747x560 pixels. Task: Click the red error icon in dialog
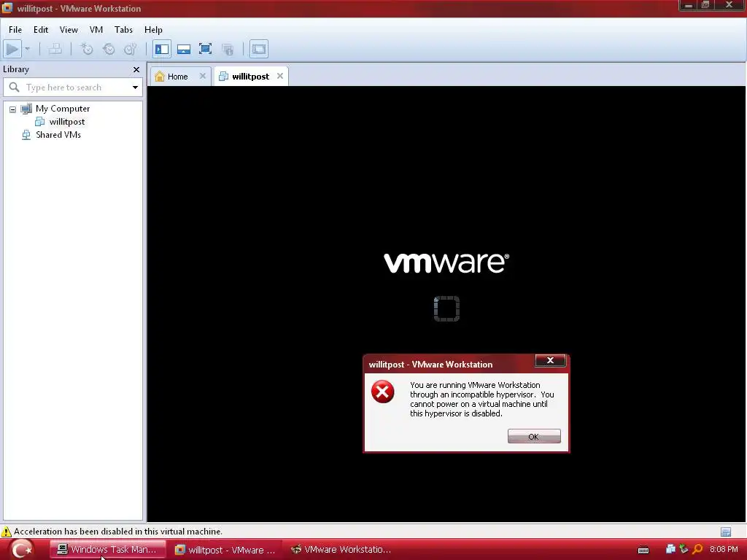coord(382,392)
